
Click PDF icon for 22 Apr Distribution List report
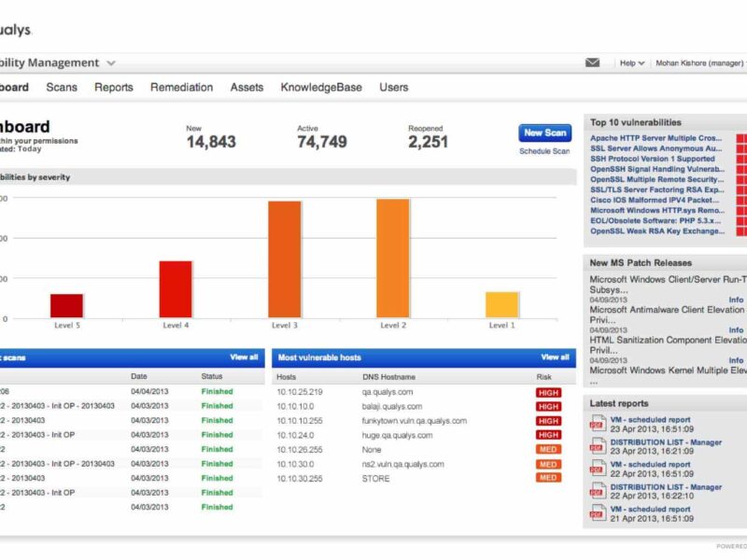[x=598, y=491]
